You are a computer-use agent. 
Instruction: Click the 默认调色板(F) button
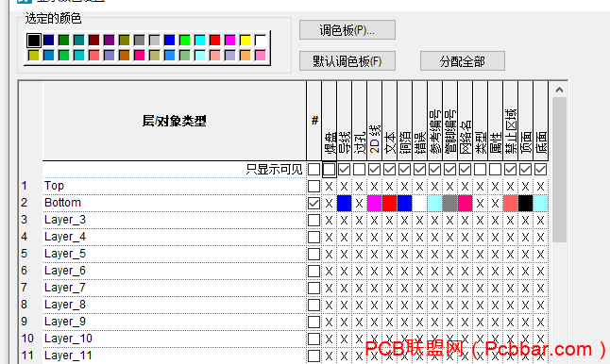[347, 61]
